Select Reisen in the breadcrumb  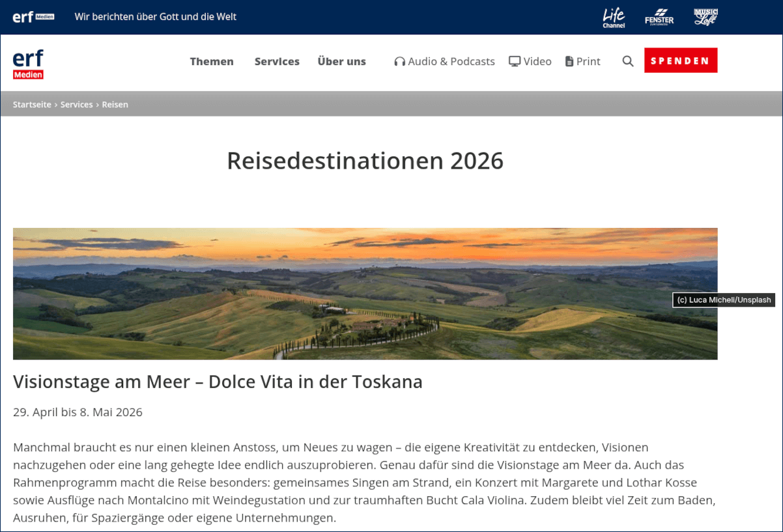pyautogui.click(x=115, y=104)
